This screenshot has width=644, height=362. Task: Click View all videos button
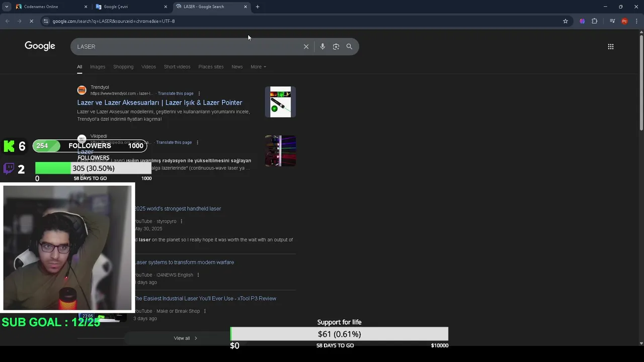186,338
